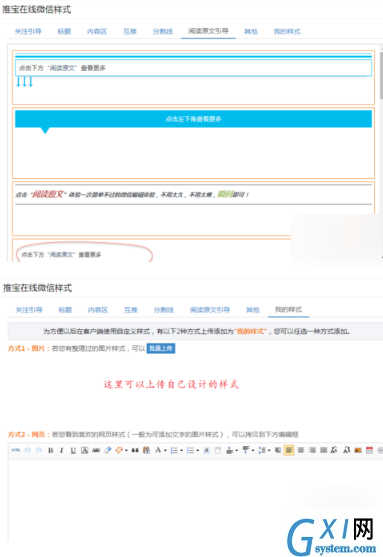Open the active underlined 阅读原文引导 tab
Viewport: 383px width, 557px height.
coord(208,31)
